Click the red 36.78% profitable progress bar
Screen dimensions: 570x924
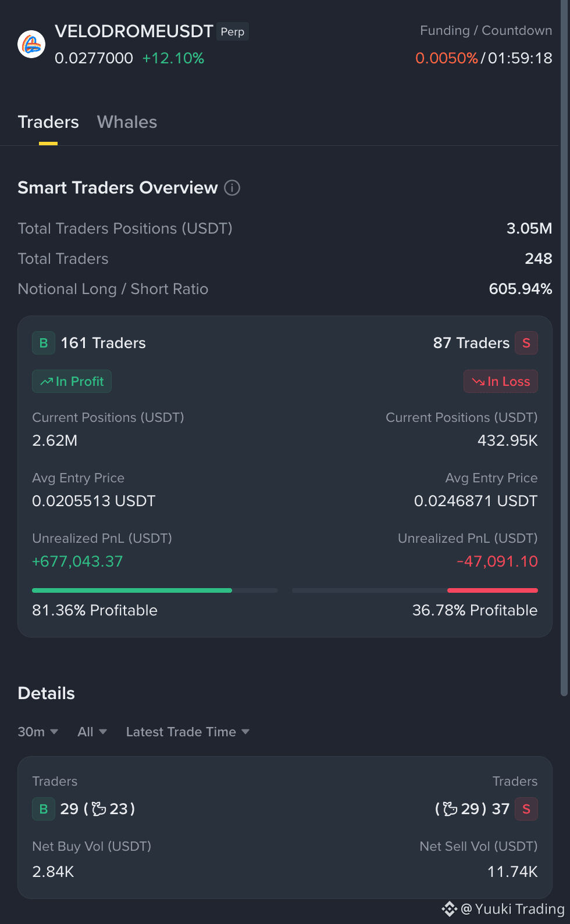point(493,590)
